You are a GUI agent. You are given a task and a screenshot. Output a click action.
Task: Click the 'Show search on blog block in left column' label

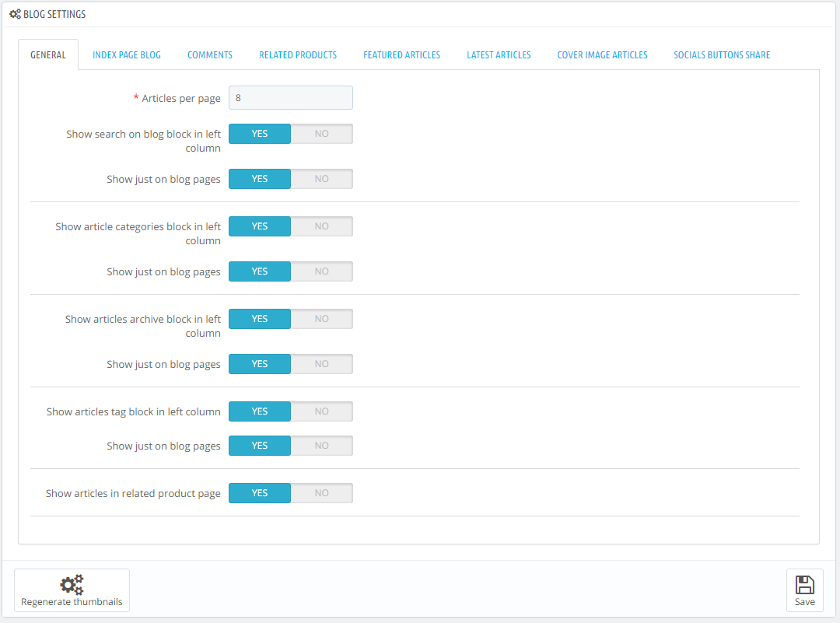[x=144, y=141]
